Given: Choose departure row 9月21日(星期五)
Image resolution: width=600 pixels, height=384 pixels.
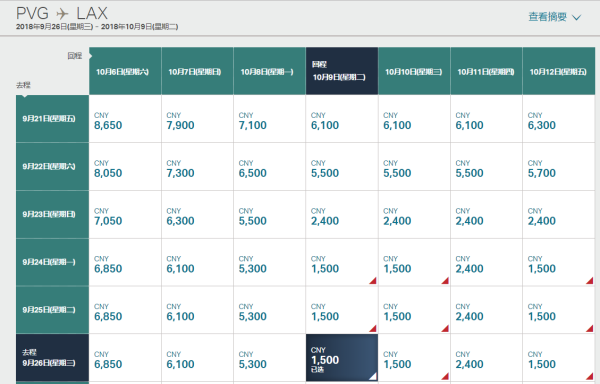Looking at the screenshot, I should tap(52, 119).
